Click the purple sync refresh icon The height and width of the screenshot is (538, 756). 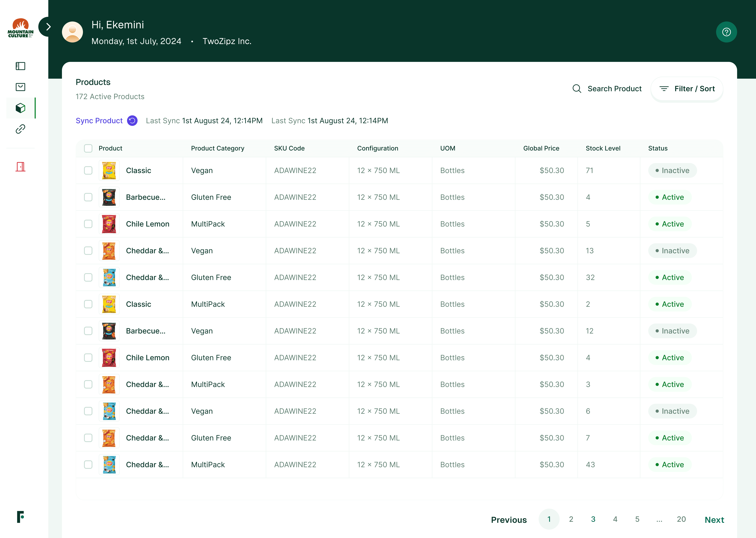(x=132, y=121)
